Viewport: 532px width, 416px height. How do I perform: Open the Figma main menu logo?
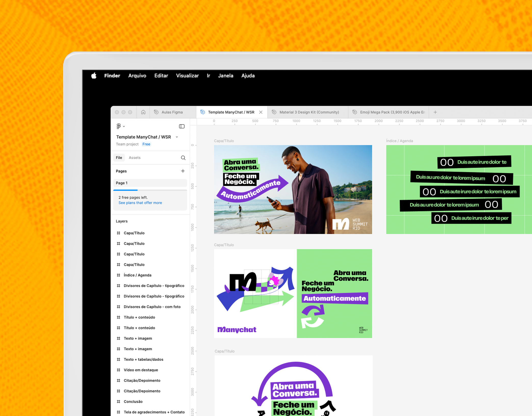point(119,126)
